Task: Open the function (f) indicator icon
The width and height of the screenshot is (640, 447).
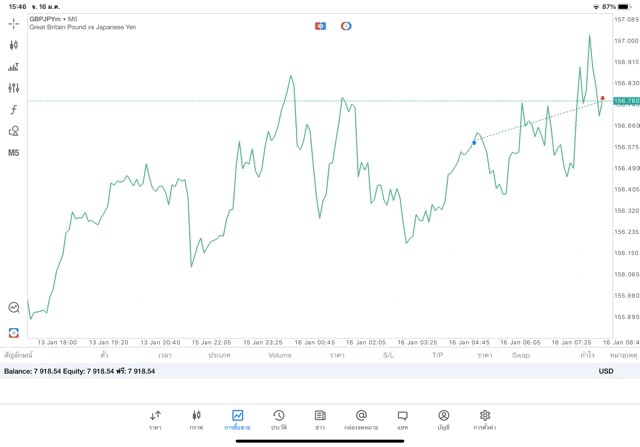Action: click(14, 109)
